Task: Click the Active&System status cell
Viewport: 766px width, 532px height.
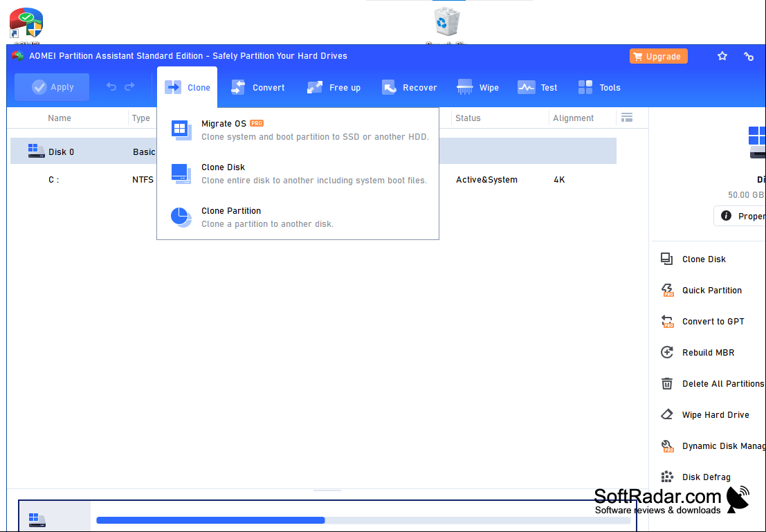Action: coord(486,180)
